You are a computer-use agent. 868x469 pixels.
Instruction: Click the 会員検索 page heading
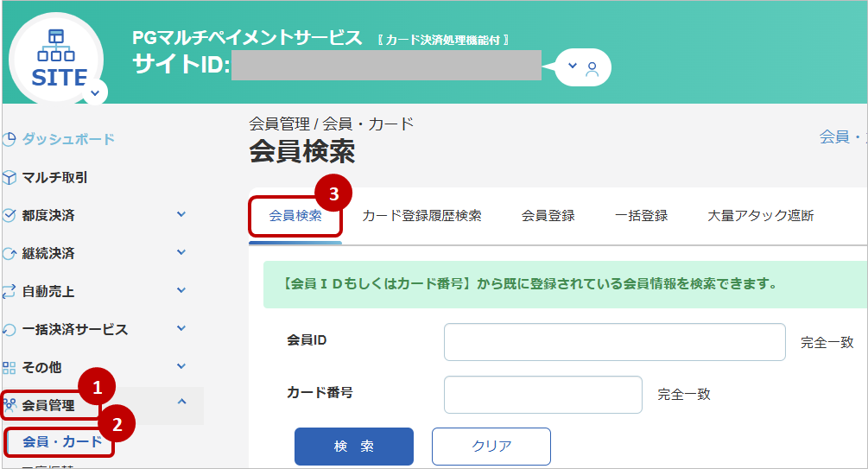pyautogui.click(x=301, y=152)
